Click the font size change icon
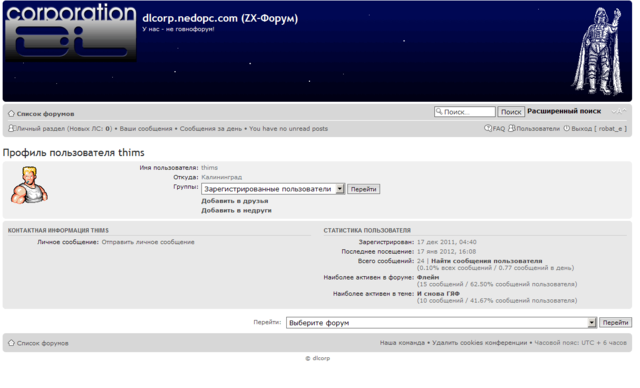Viewport: 640px width, 388px height. click(x=619, y=111)
